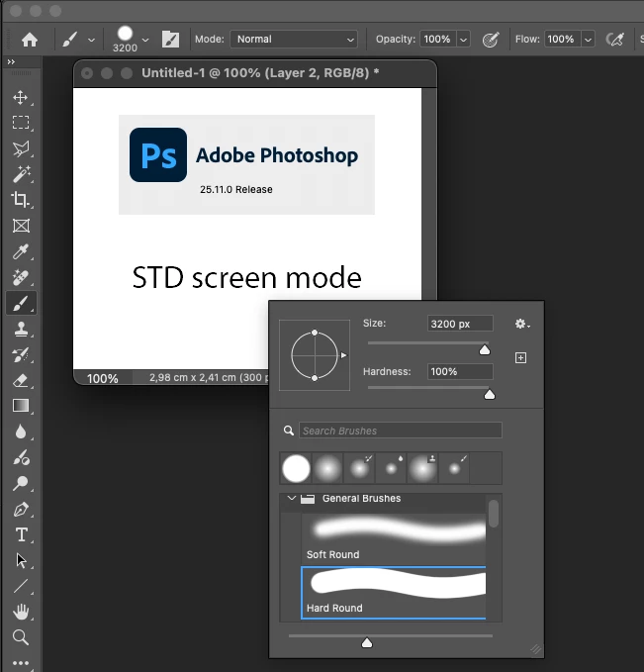Select the Type tool
The image size is (644, 672).
click(x=21, y=534)
